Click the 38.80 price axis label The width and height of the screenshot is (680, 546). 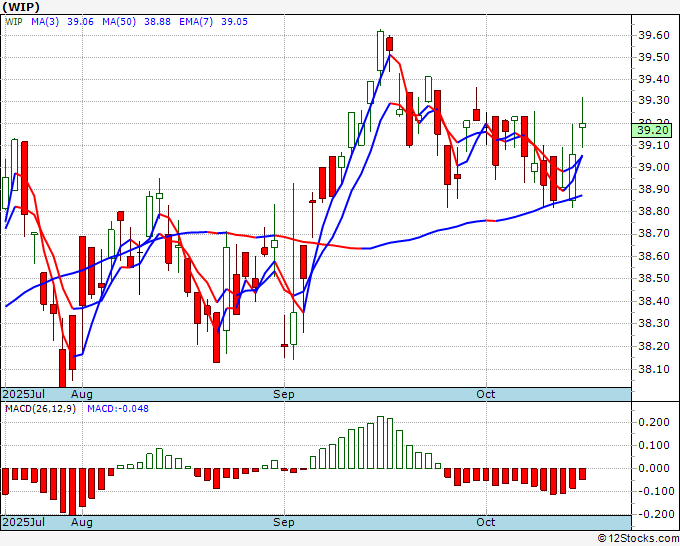coord(654,212)
